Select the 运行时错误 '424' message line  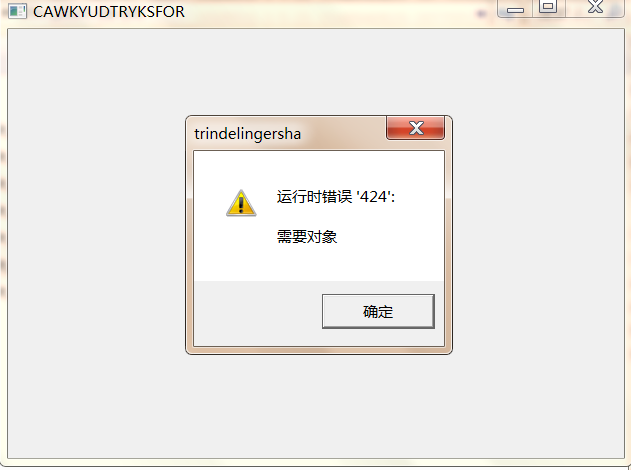coord(336,197)
